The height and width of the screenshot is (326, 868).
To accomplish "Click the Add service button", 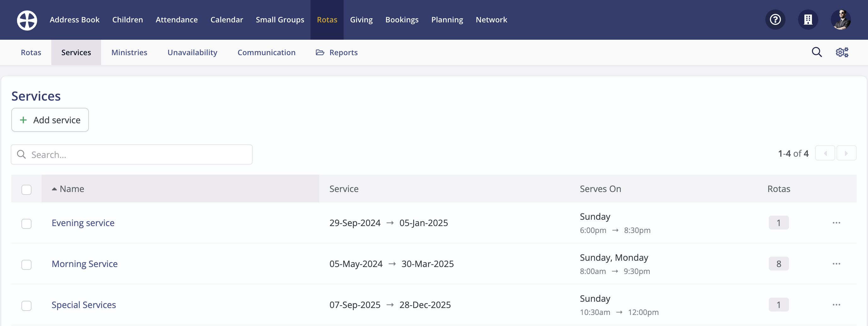I will click(49, 120).
